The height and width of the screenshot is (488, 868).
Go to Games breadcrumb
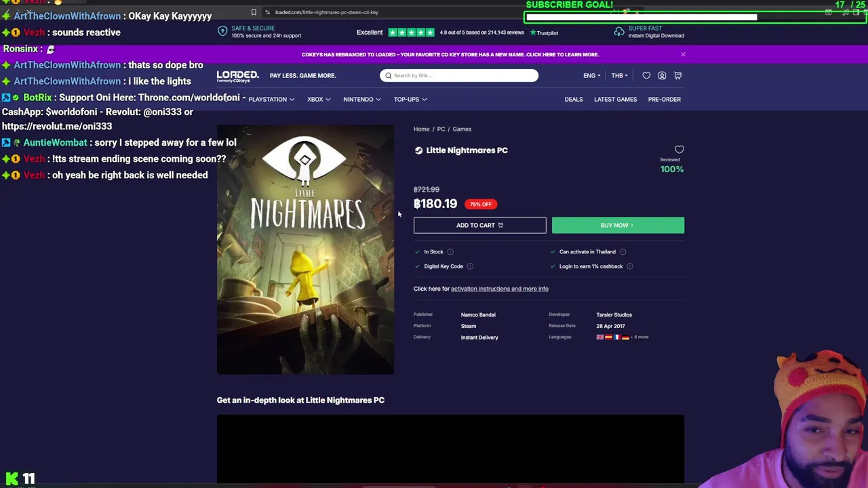pyautogui.click(x=462, y=129)
